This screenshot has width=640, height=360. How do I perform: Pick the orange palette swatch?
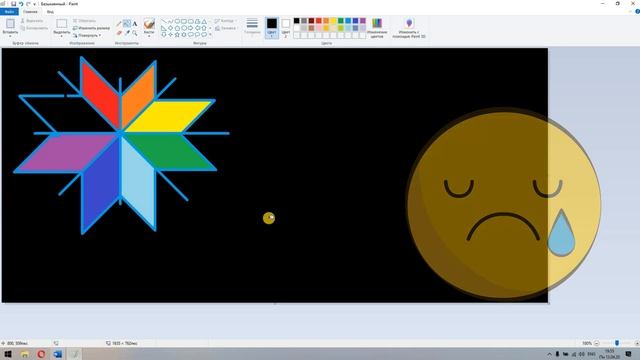tap(326, 21)
